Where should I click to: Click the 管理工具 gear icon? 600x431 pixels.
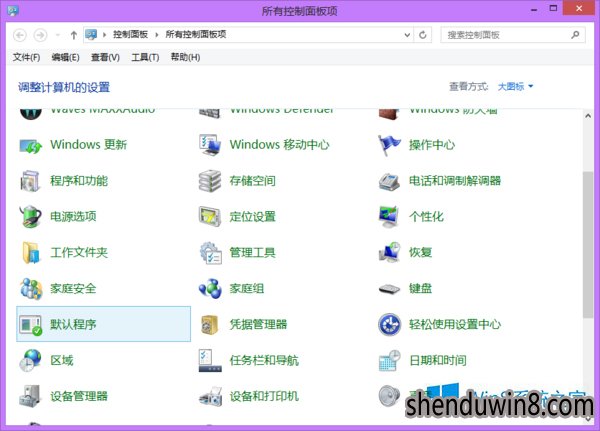[x=210, y=253]
